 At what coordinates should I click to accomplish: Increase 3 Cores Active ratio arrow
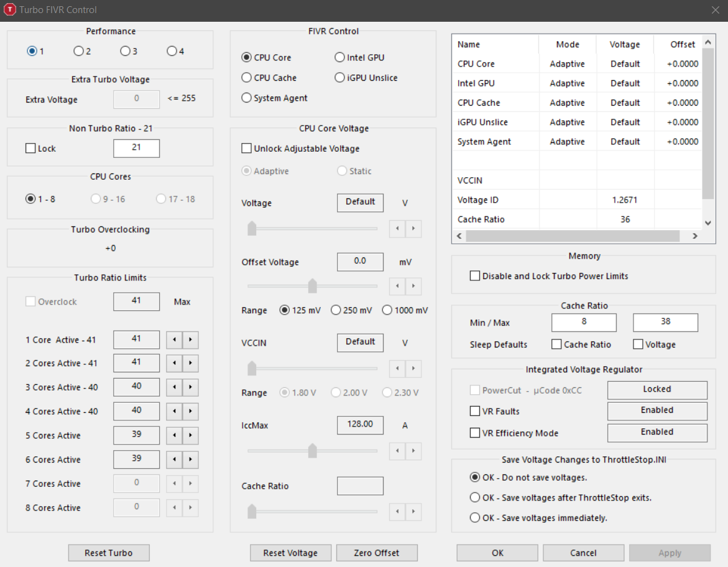[x=190, y=387]
